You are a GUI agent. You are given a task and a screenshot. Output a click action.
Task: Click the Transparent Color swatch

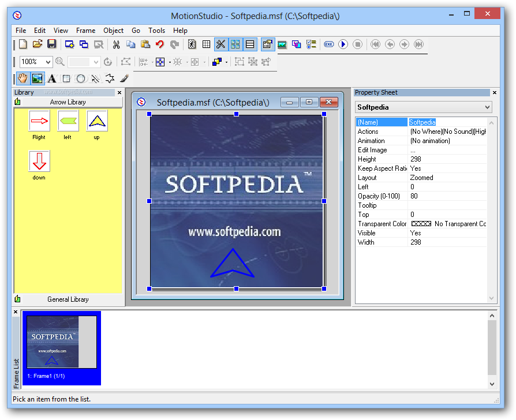pos(421,224)
